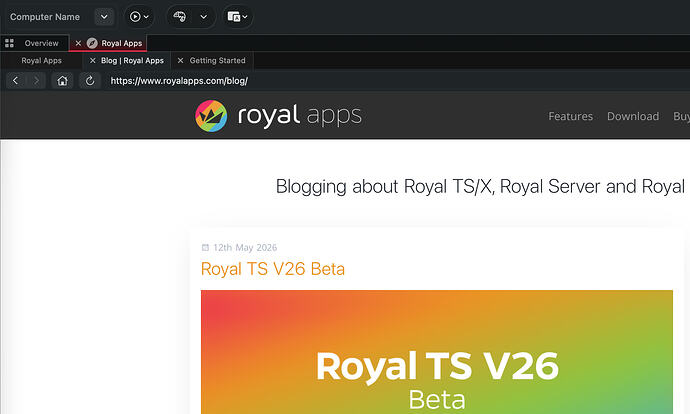Close the Getting Started tab
690x414 pixels.
tap(180, 61)
